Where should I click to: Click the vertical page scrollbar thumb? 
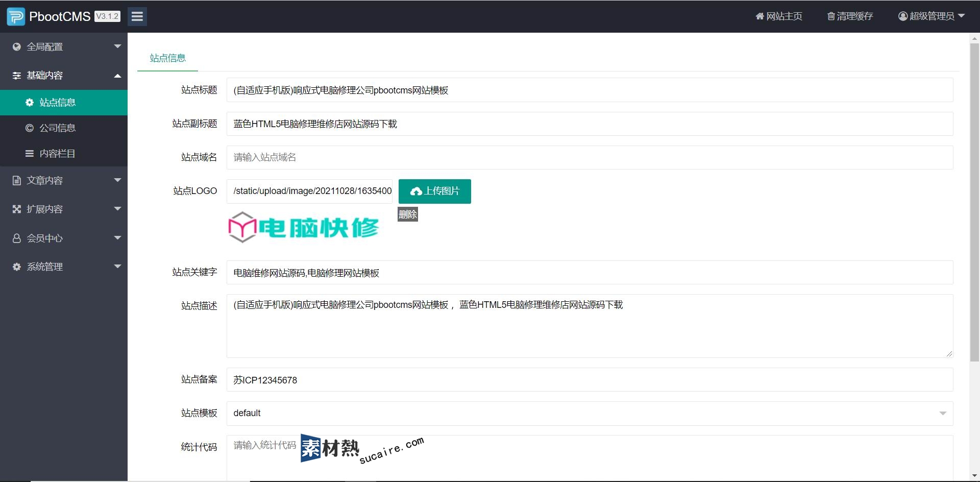click(974, 202)
